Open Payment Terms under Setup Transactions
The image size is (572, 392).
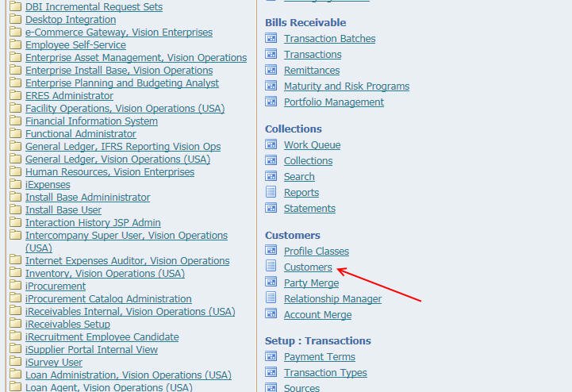click(320, 357)
